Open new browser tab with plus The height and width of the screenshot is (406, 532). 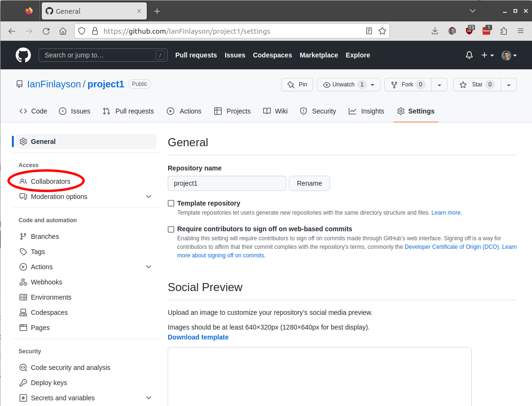pos(157,11)
